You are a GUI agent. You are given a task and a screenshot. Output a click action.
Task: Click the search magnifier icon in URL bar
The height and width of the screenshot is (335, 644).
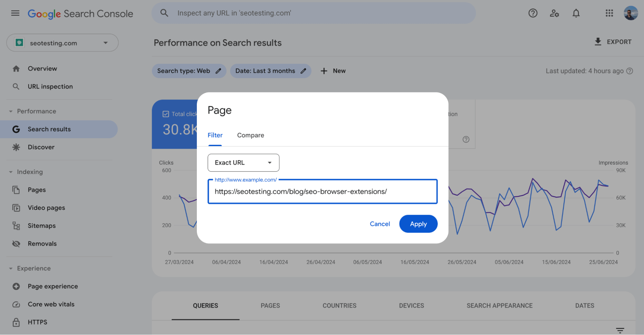point(164,13)
